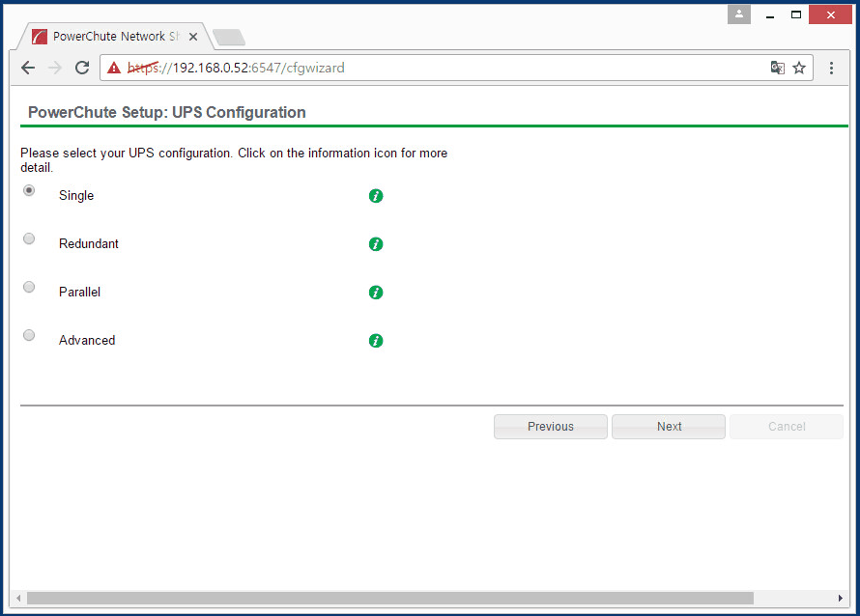Viewport: 860px width, 616px height.
Task: Select the Parallel radio button
Action: tap(29, 287)
